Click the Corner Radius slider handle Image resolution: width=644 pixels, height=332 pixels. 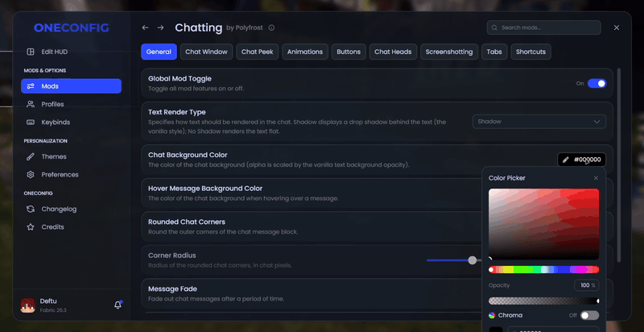click(473, 260)
